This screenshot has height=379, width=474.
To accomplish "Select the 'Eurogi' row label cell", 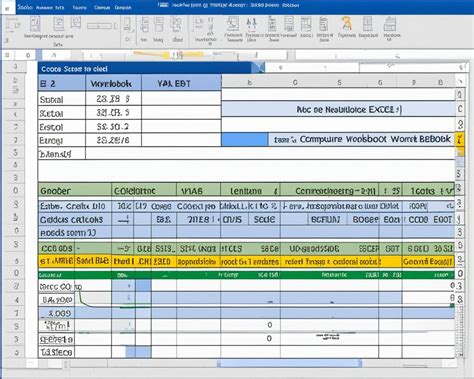I will (x=62, y=140).
